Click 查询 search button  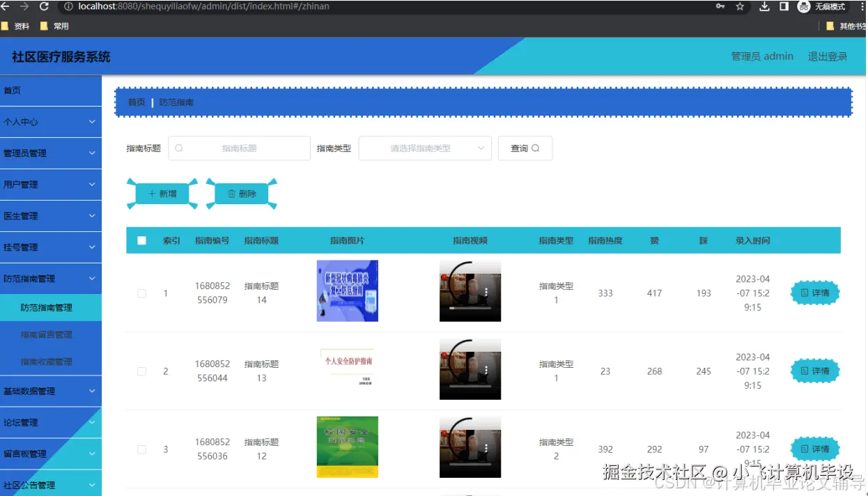525,148
